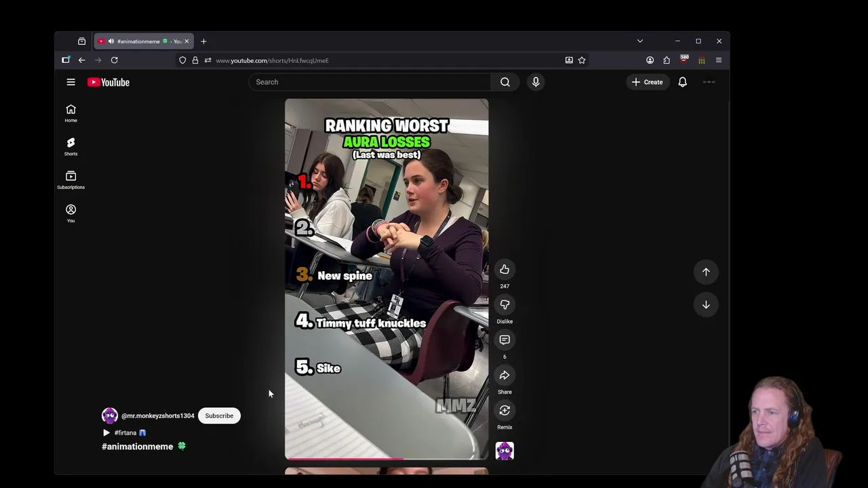Click browser back arrow
The image size is (868, 488).
[81, 60]
